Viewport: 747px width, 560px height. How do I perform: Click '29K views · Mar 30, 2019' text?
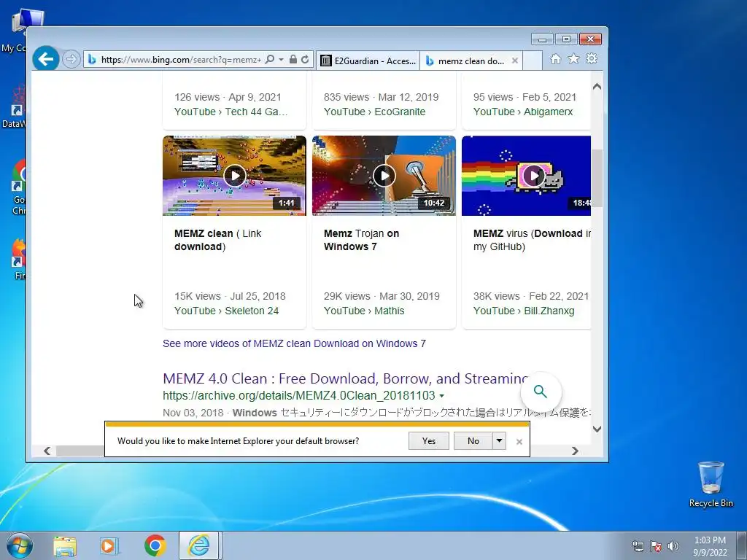click(x=382, y=296)
